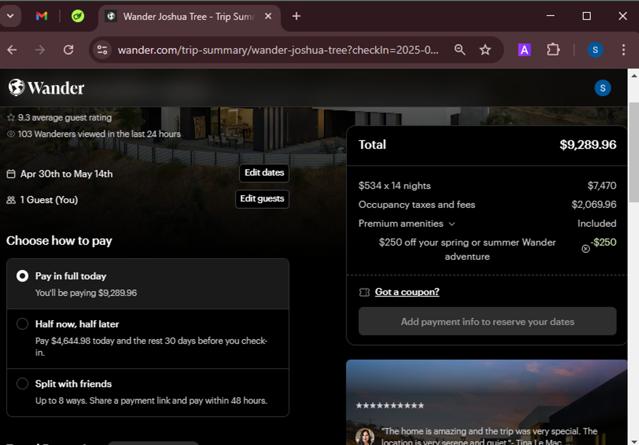This screenshot has height=445, width=639.
Task: Click the wander.com address bar
Action: [278, 50]
